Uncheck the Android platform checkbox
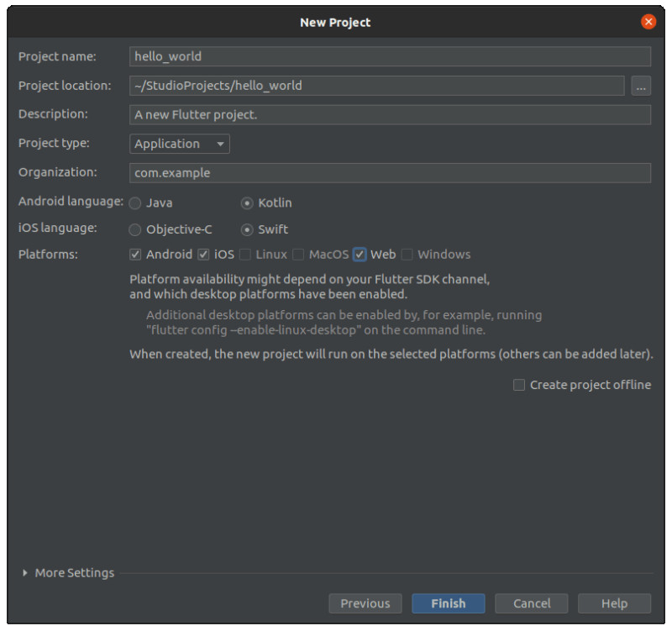672x631 pixels. click(x=135, y=255)
